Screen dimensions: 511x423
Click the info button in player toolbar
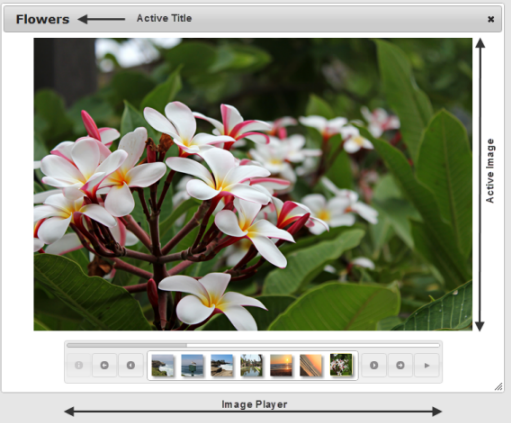coord(78,365)
